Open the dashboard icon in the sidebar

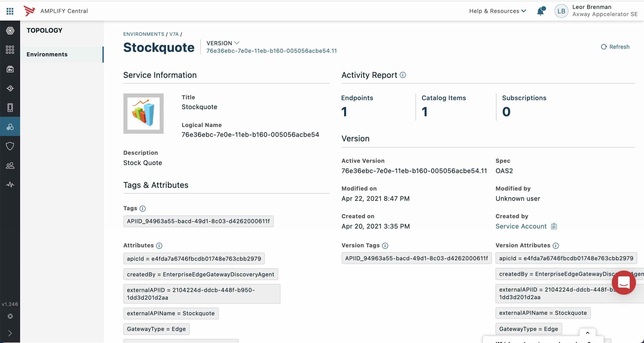[10, 31]
